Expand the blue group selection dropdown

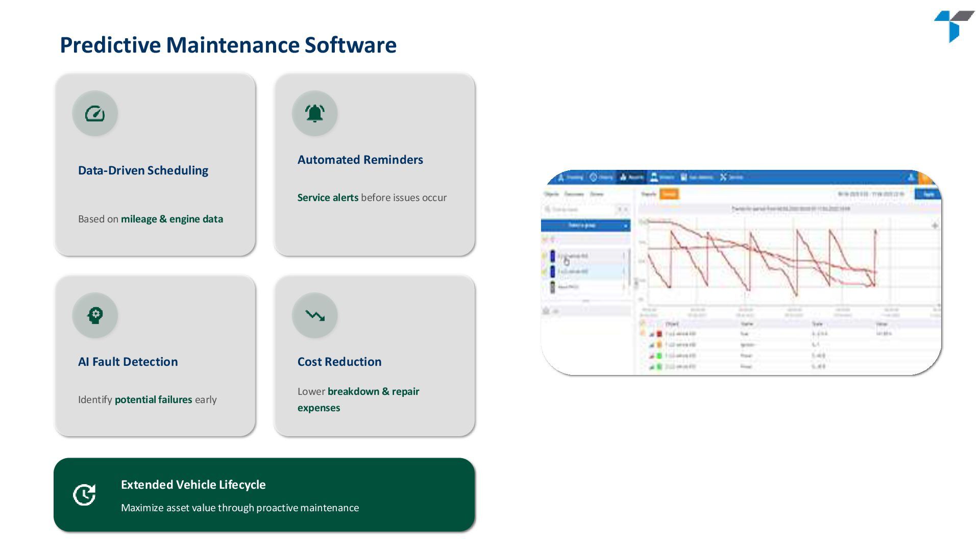click(585, 226)
